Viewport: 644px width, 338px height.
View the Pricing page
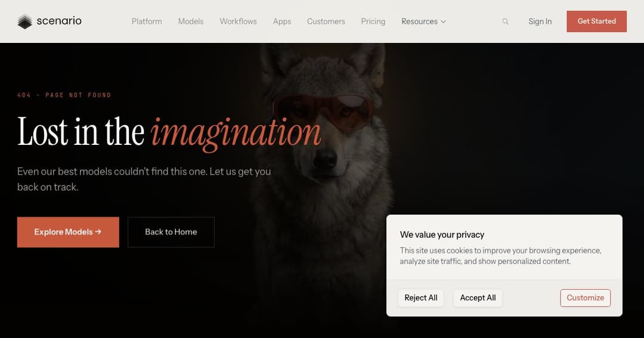(373, 21)
